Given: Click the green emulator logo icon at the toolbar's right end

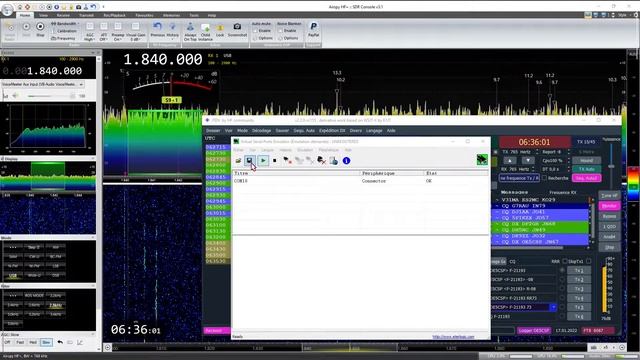Looking at the screenshot, I should pyautogui.click(x=482, y=159).
